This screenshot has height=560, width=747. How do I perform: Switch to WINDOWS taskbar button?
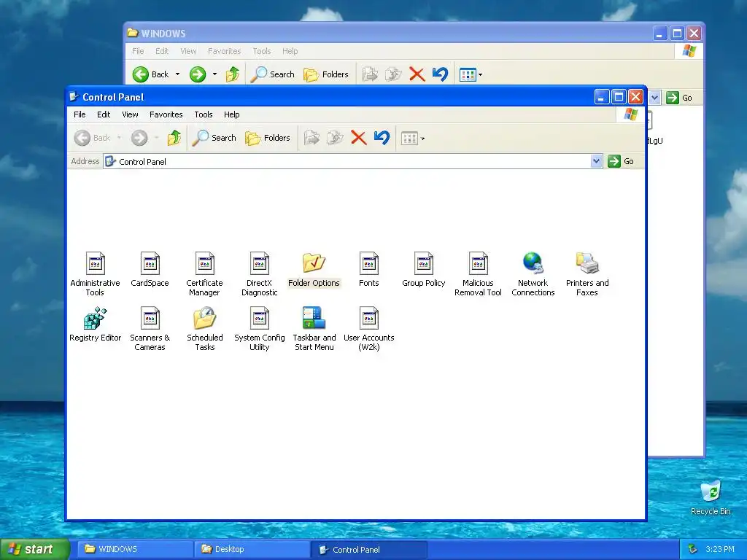pos(136,549)
